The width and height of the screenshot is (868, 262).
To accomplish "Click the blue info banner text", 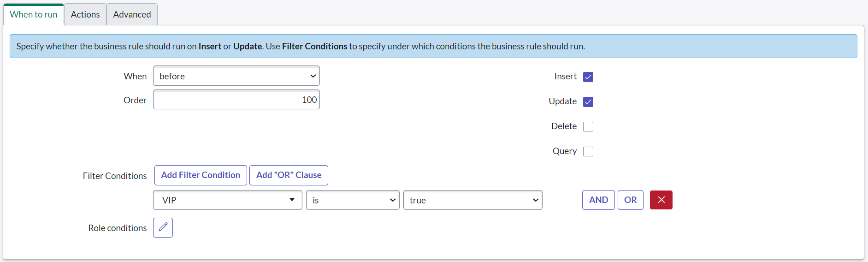I will coord(301,46).
